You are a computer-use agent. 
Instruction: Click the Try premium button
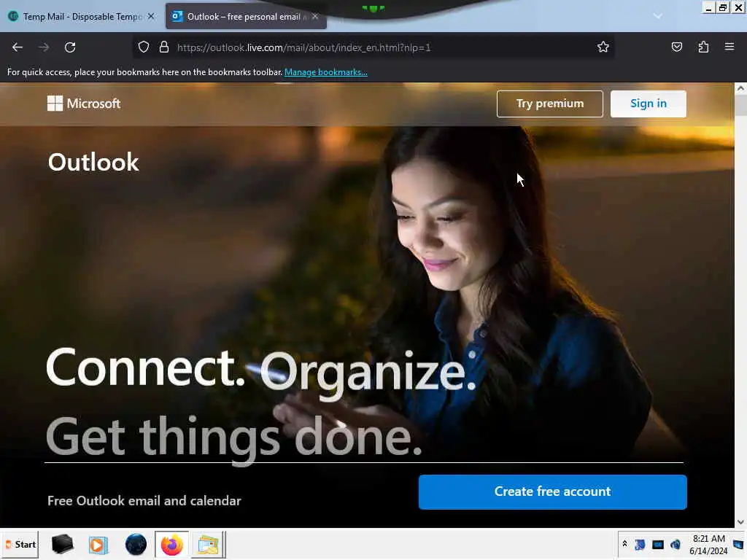[x=550, y=104]
